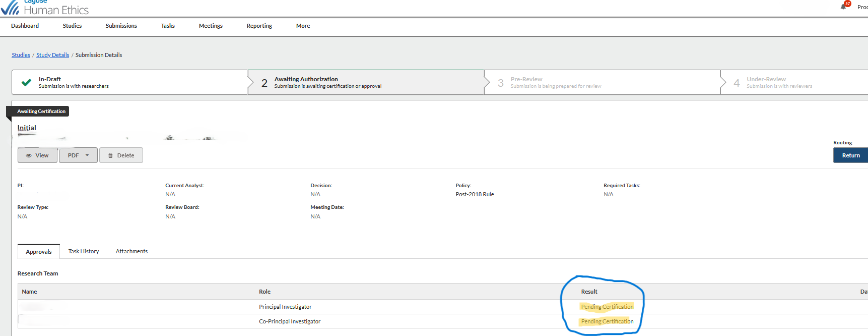Viewport: 868px width, 336px height.
Task: Go to the Studies menu
Action: click(72, 26)
